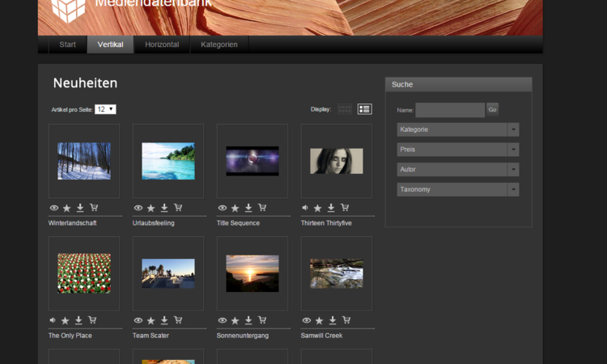This screenshot has width=607, height=364.
Task: Play audio preview of The Only Place
Action: (x=53, y=320)
